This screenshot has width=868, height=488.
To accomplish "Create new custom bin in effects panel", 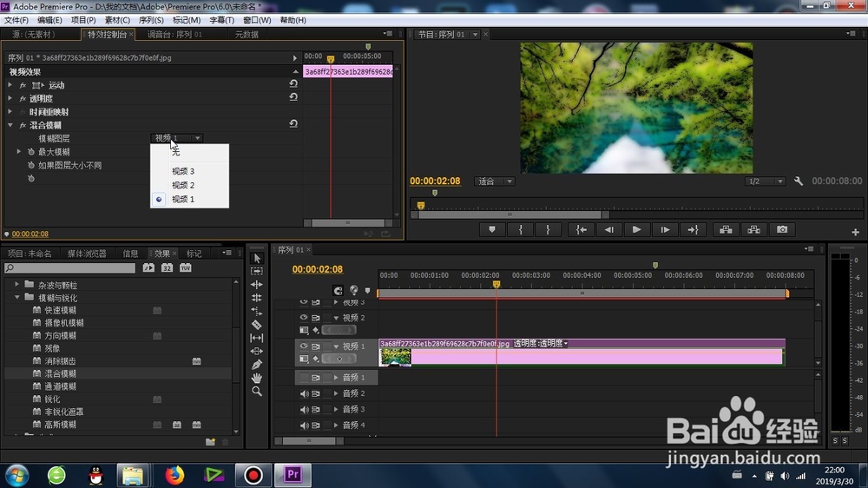I will 210,441.
